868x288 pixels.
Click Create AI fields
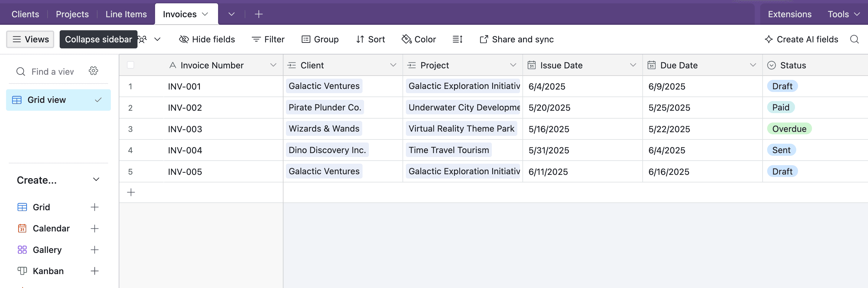[801, 39]
